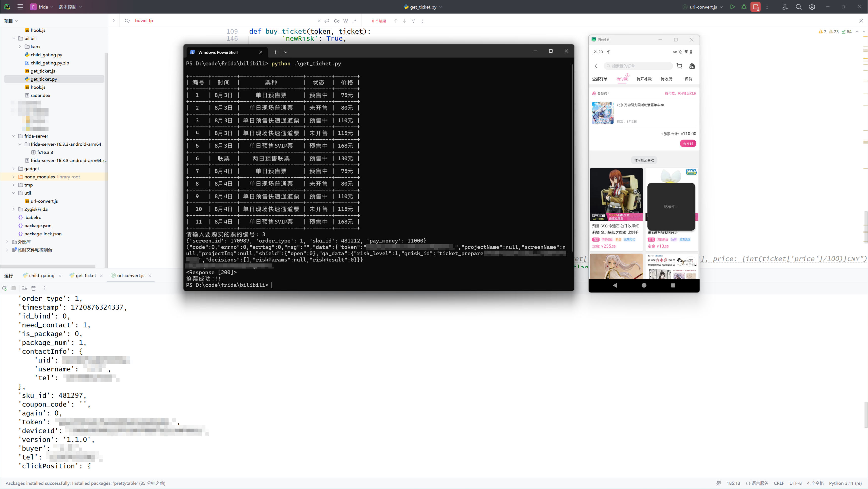Viewport: 868px width, 489px height.
Task: Click the Debug bug icon
Action: click(x=744, y=7)
